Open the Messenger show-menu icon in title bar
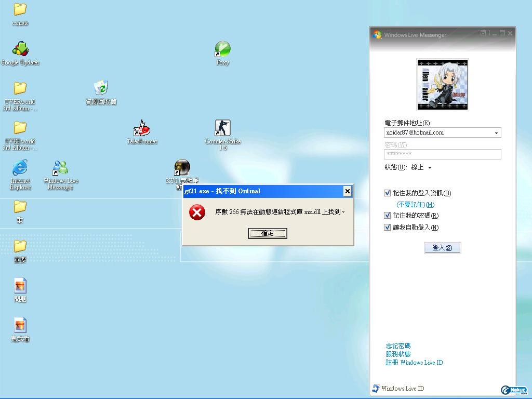The height and width of the screenshot is (399, 532). [x=483, y=33]
